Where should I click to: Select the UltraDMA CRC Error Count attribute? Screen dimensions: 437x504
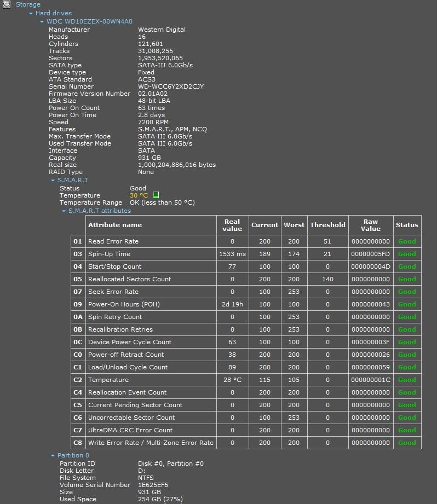(x=130, y=430)
